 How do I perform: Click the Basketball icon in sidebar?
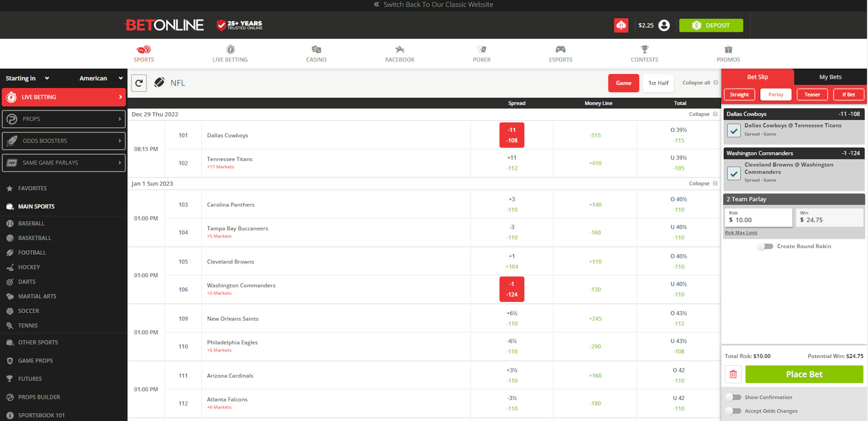coord(10,238)
